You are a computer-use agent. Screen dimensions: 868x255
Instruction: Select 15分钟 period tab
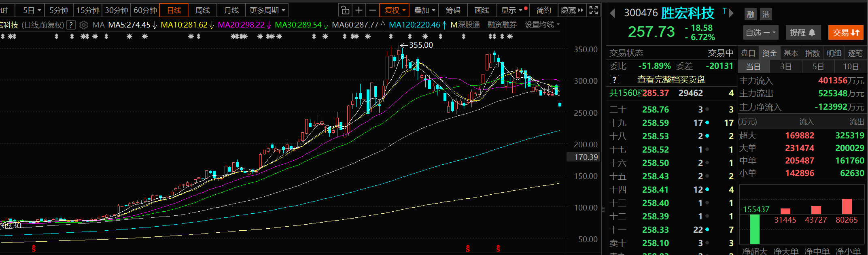tap(88, 10)
